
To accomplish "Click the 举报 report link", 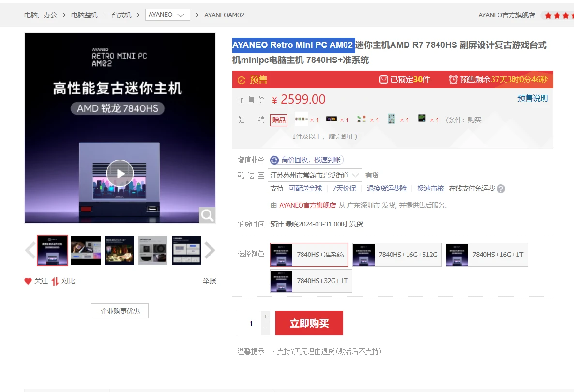I will coord(209,281).
